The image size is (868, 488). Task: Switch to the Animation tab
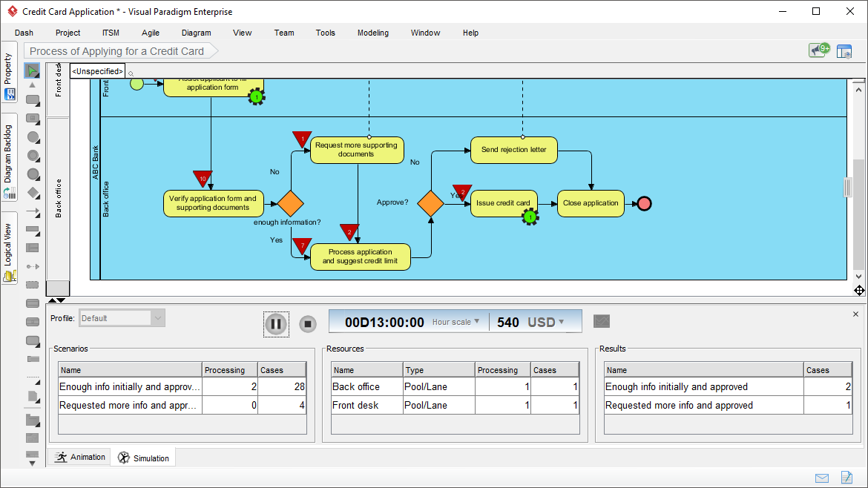79,457
